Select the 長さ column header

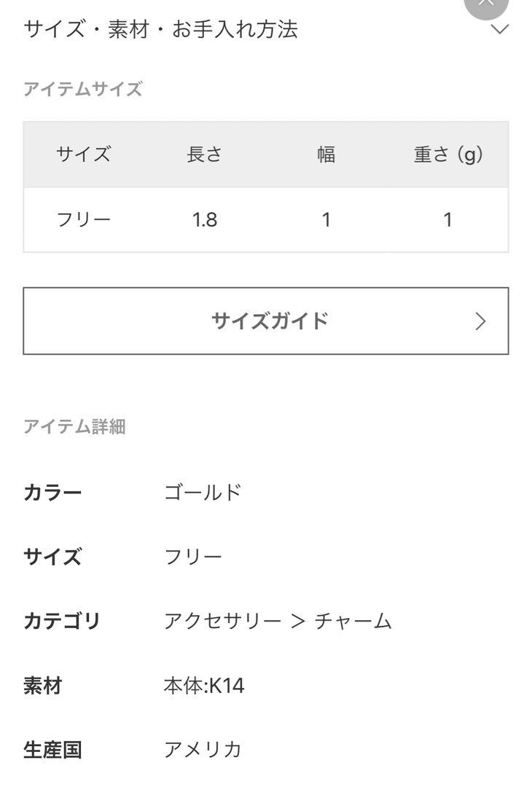coord(204,154)
